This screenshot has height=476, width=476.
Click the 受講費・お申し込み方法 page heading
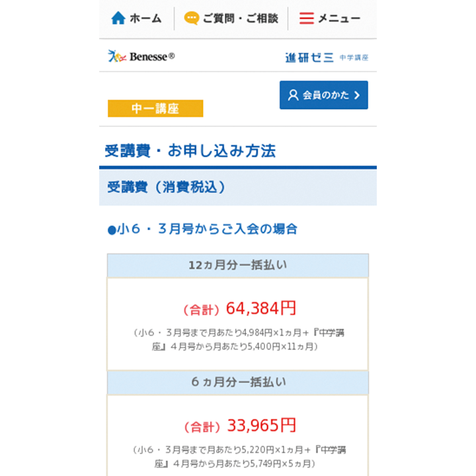pyautogui.click(x=190, y=151)
